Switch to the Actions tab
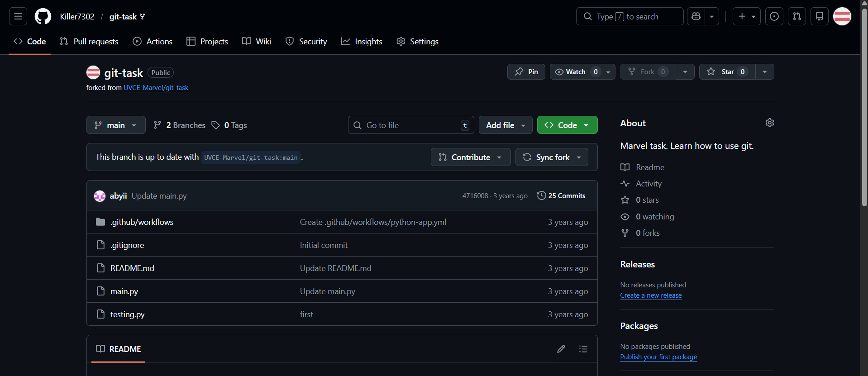 click(x=153, y=41)
